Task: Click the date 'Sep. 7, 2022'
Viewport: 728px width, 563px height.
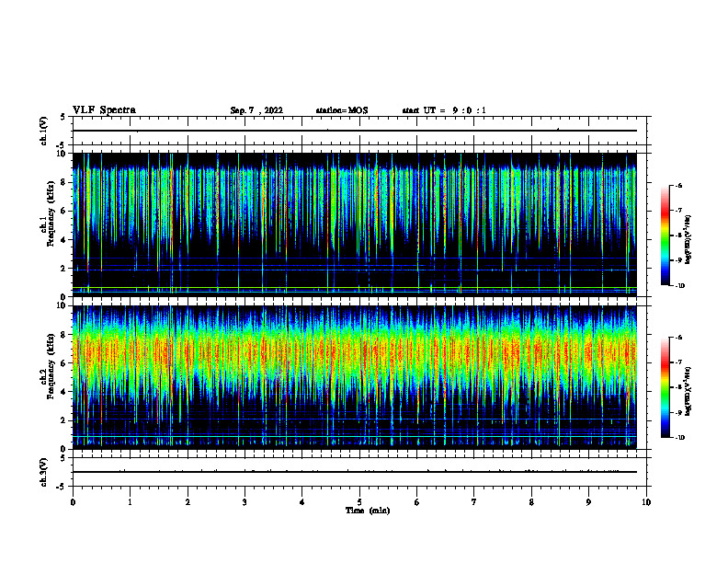Action: [x=256, y=110]
